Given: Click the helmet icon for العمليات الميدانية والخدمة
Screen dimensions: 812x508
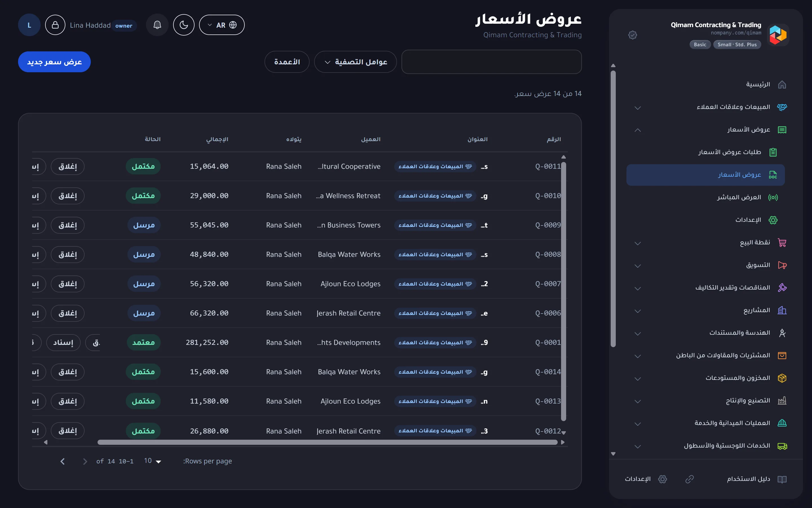Looking at the screenshot, I should click(782, 423).
